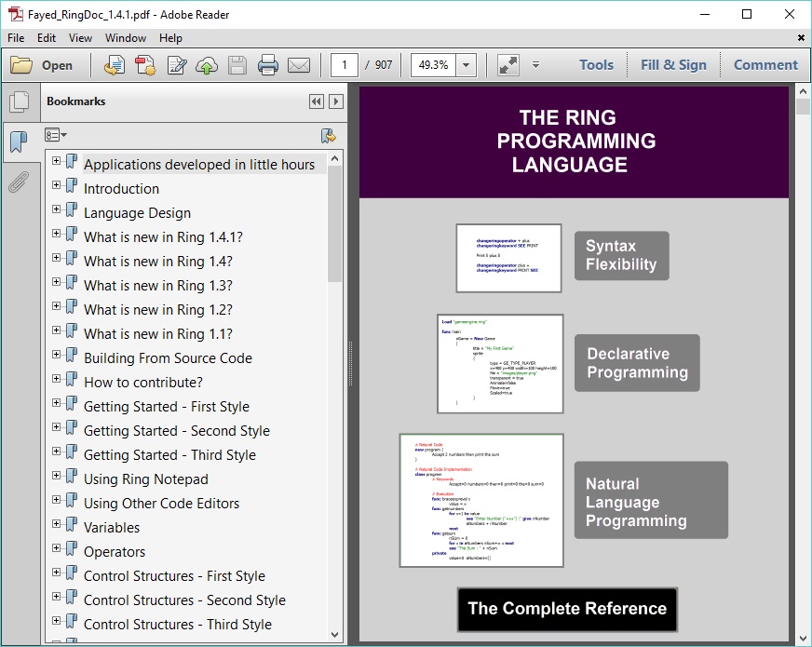Open 'Using Other Code Editors' bookmark
This screenshot has width=812, height=647.
coord(162,504)
